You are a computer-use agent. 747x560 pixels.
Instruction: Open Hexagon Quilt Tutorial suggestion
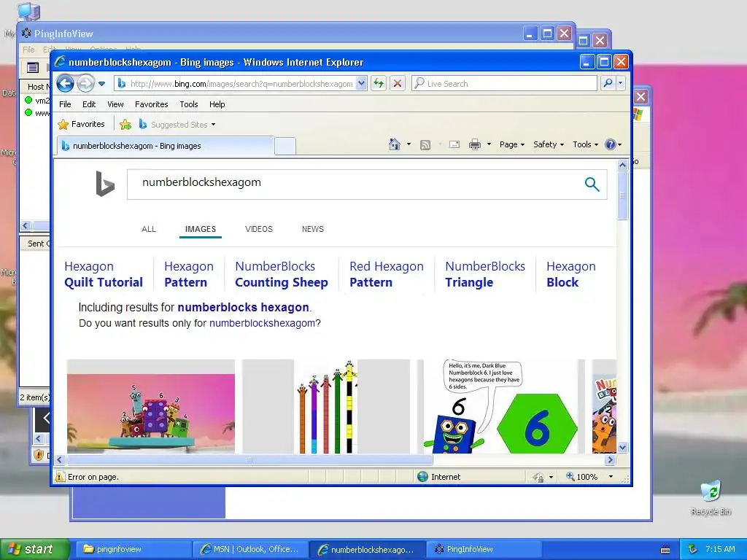pos(104,274)
